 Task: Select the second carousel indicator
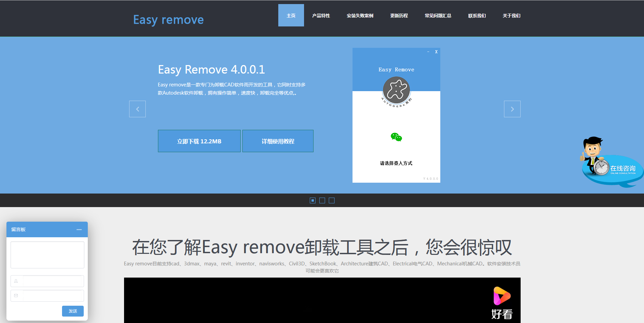coord(322,200)
